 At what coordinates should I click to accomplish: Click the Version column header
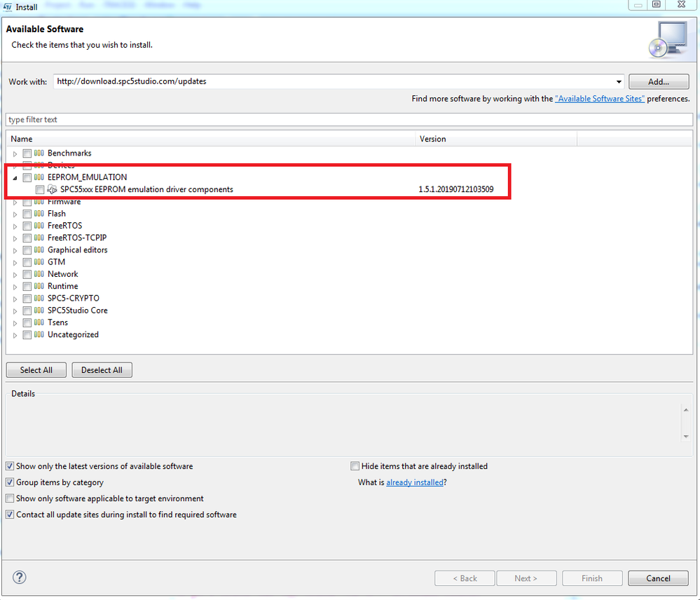tap(496, 139)
